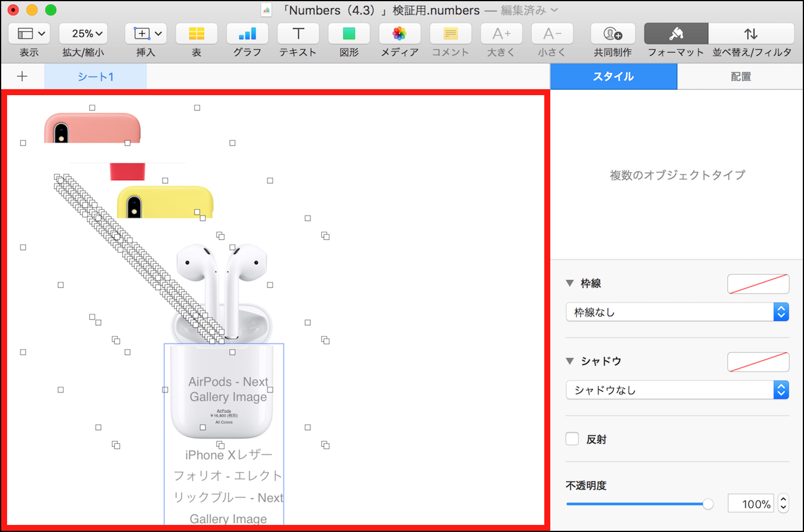Click the opacity stepper arrows
Image resolution: width=804 pixels, height=532 pixels.
tap(783, 504)
